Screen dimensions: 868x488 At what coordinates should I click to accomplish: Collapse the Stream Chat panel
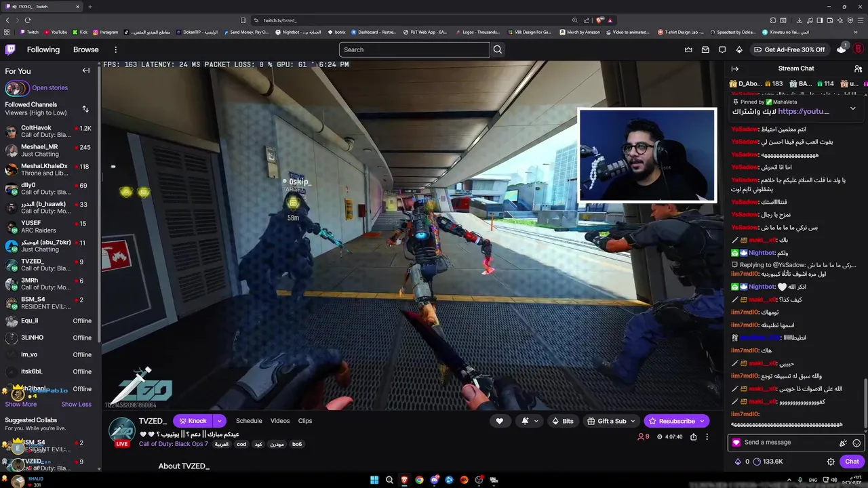[734, 68]
